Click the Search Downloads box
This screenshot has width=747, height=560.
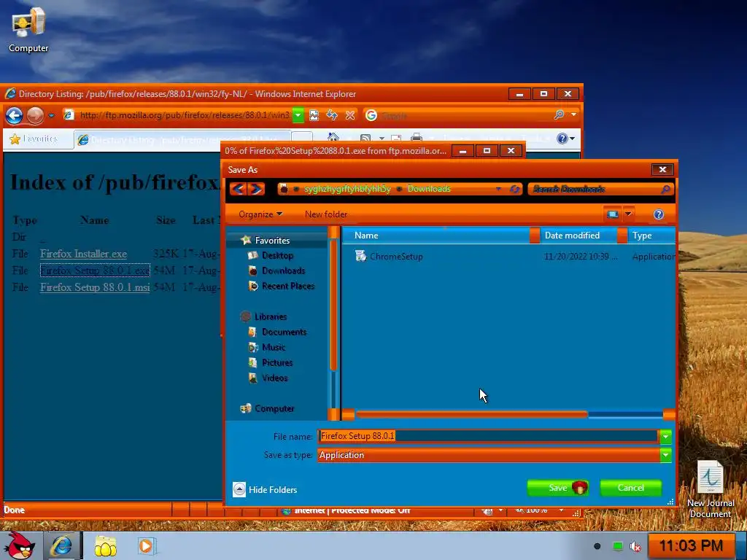click(x=595, y=189)
